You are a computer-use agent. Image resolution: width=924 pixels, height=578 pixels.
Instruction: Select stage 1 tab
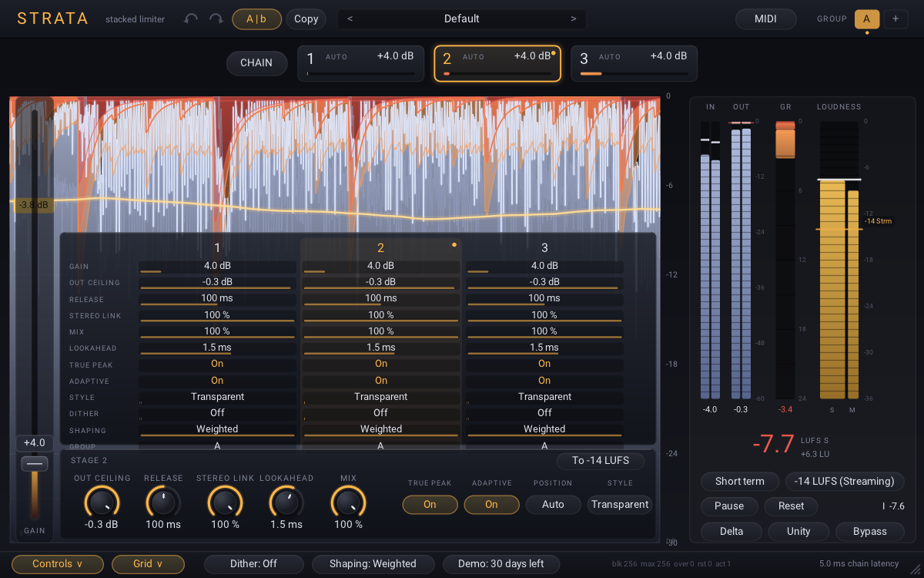pyautogui.click(x=360, y=62)
